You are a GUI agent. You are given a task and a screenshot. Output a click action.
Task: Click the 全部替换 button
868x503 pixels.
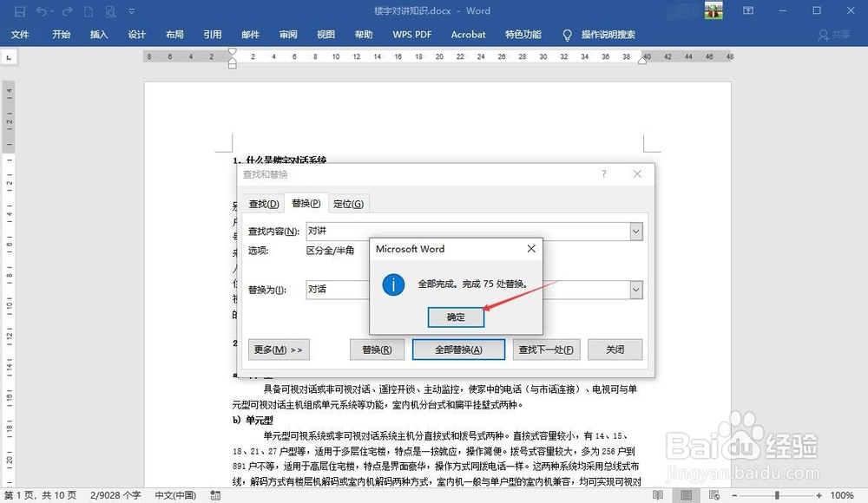coord(459,349)
